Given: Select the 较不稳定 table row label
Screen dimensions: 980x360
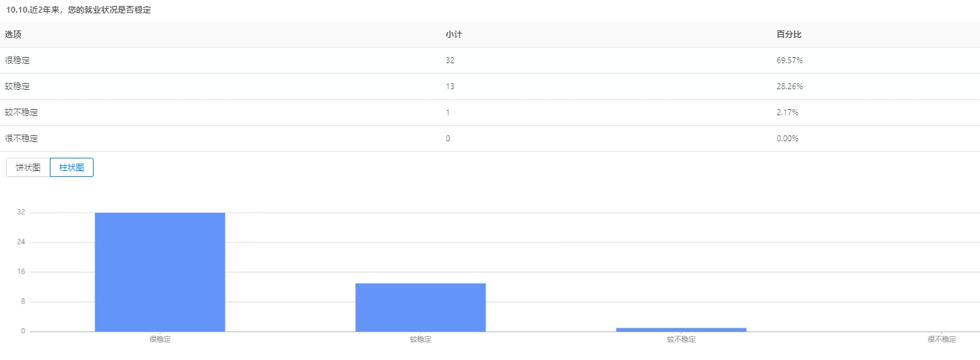Looking at the screenshot, I should tap(21, 112).
